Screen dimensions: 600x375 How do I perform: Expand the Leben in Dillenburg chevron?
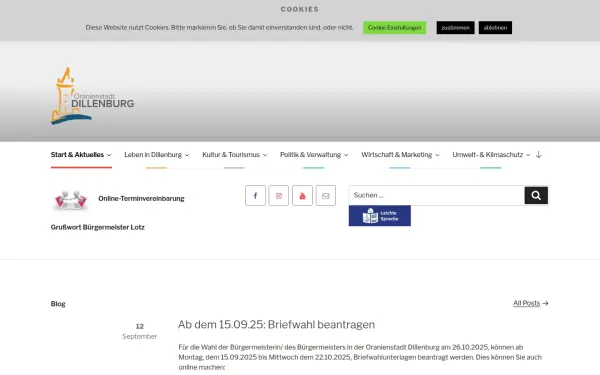pos(187,155)
